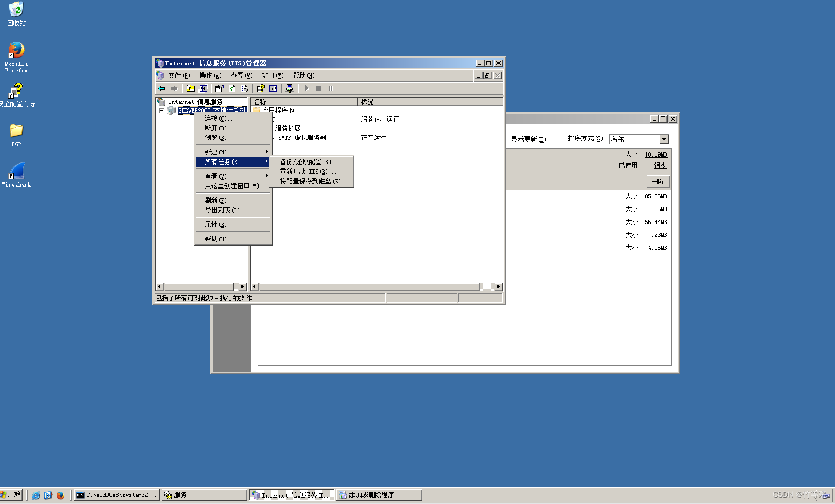Choose 连接(C)... from context menu
835x504 pixels.
pyautogui.click(x=233, y=118)
